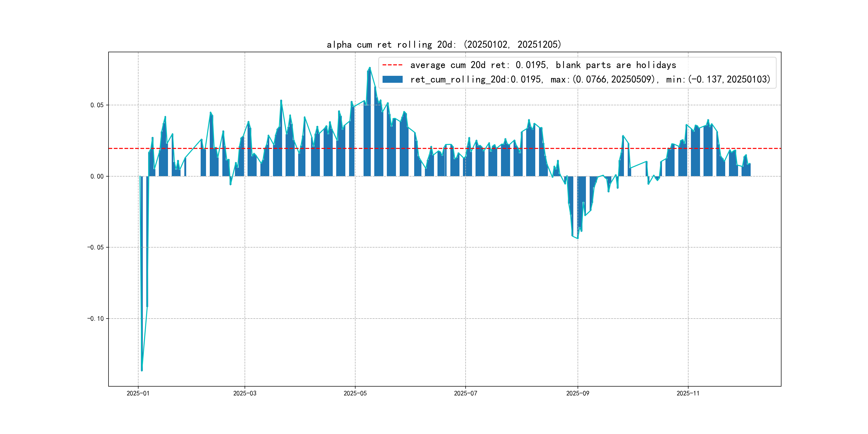Click the 2025-11 x-axis label
868x434 pixels.
click(688, 393)
